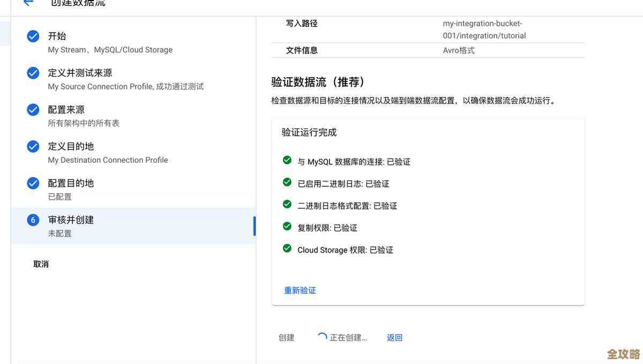643x364 pixels.
Task: Click 取消 to cancel stream creation
Action: pos(41,263)
